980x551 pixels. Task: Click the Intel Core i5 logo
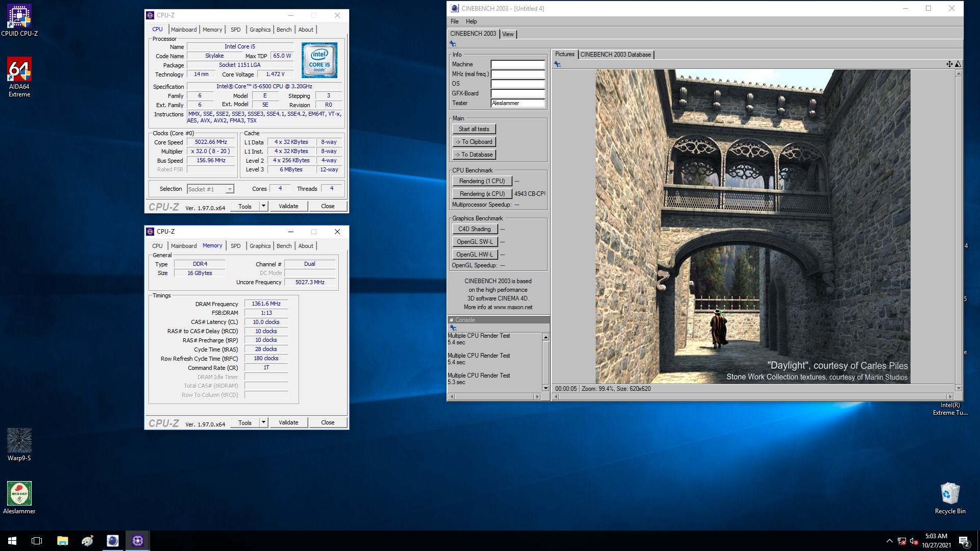(x=320, y=60)
